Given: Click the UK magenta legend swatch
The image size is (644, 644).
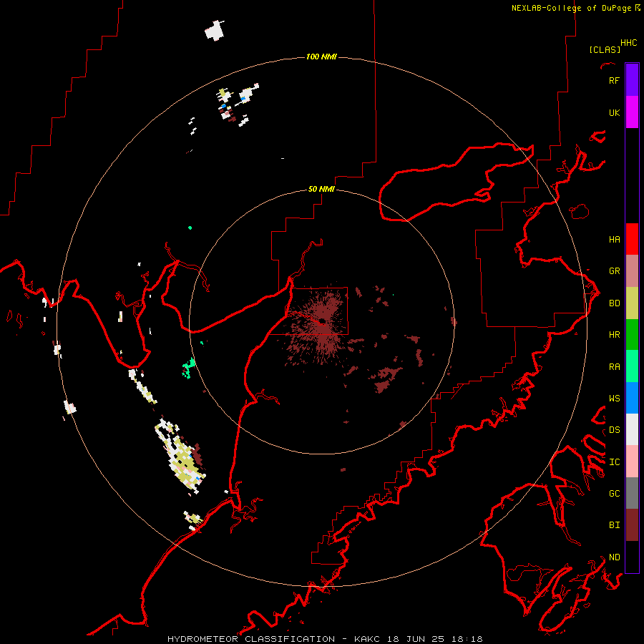Looking at the screenshot, I should pos(632,112).
